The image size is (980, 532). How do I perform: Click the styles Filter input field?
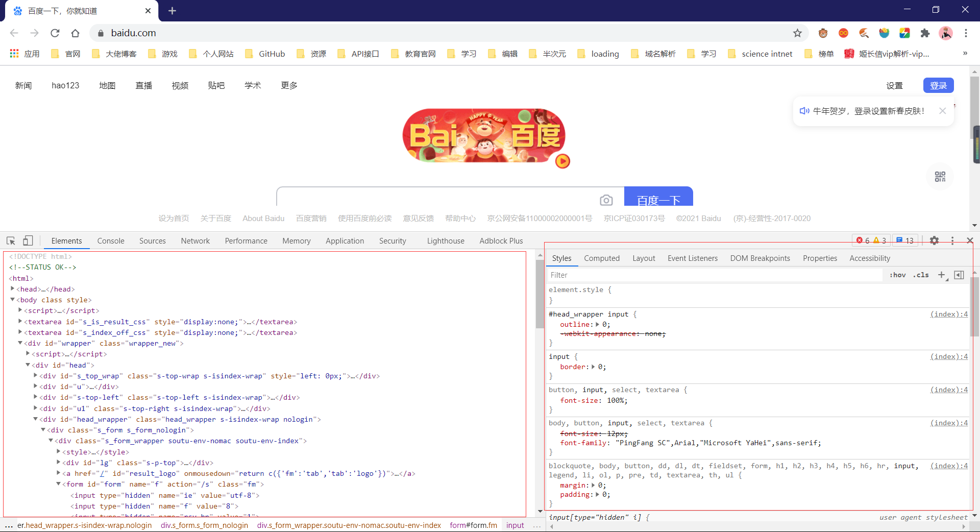point(715,275)
